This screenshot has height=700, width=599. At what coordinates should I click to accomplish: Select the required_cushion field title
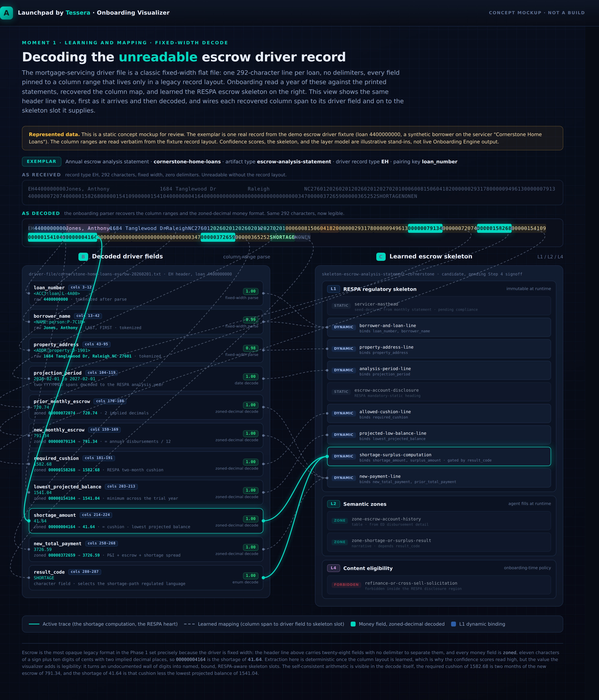coord(56,458)
